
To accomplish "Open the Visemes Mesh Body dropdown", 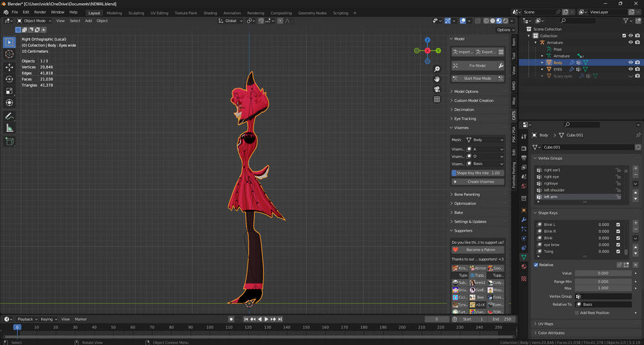I will coord(484,140).
